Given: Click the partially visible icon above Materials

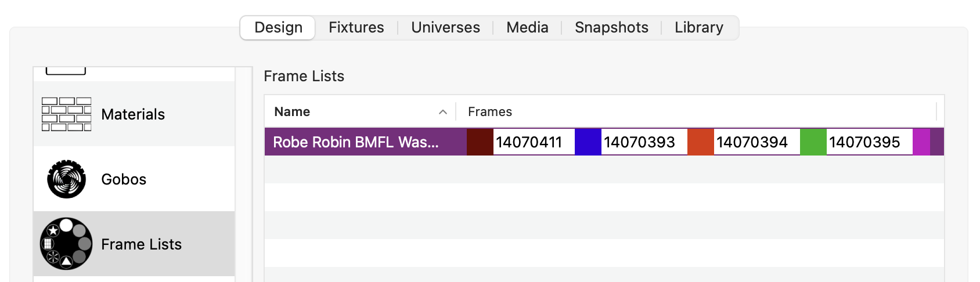Looking at the screenshot, I should point(66,71).
